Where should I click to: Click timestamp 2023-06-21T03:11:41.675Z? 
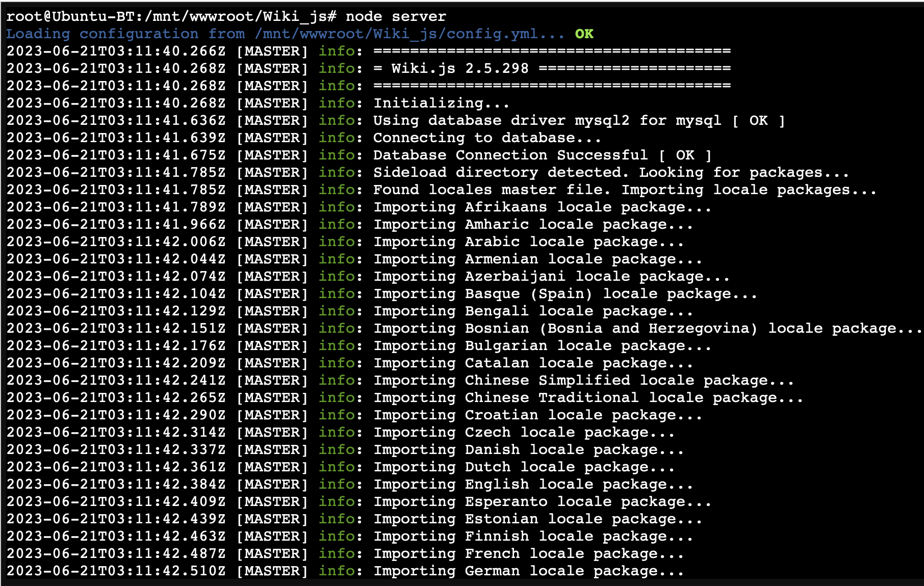point(116,155)
